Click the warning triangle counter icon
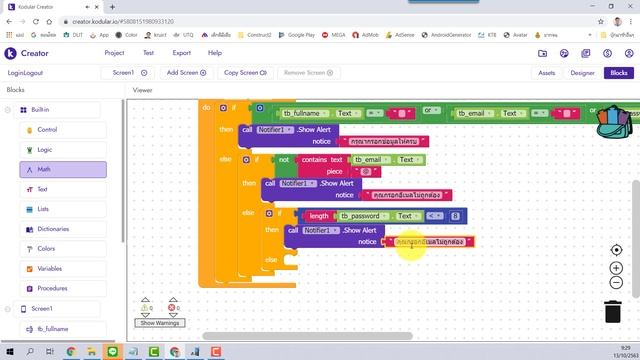This screenshot has height=360, width=640. click(144, 308)
